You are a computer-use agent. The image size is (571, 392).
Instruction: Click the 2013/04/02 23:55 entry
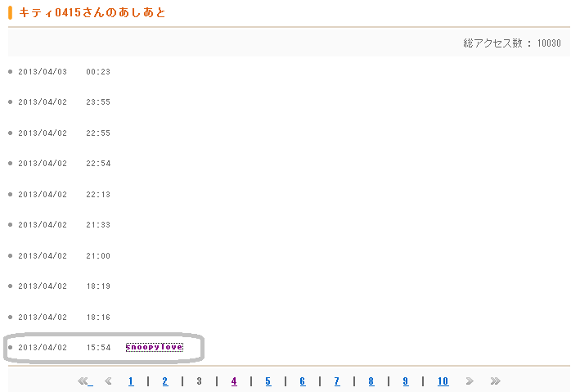(64, 102)
